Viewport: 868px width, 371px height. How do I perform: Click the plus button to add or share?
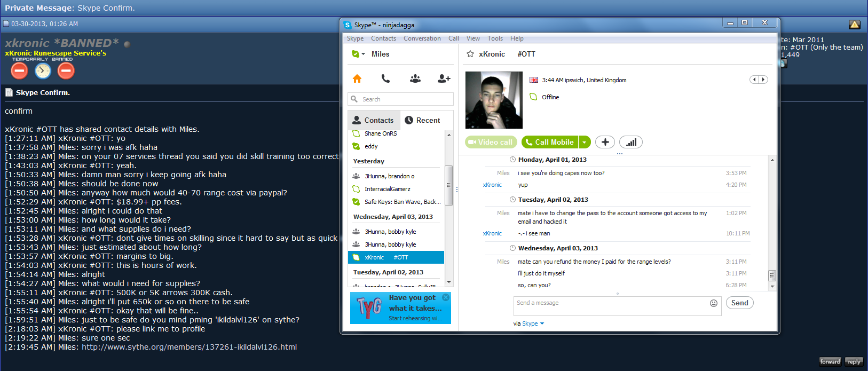tap(605, 142)
